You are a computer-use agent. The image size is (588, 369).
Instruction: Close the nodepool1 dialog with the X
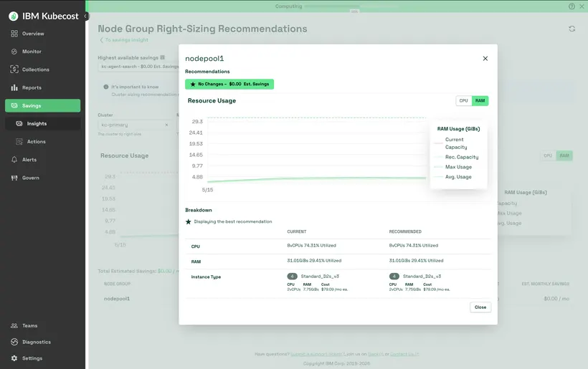point(485,59)
